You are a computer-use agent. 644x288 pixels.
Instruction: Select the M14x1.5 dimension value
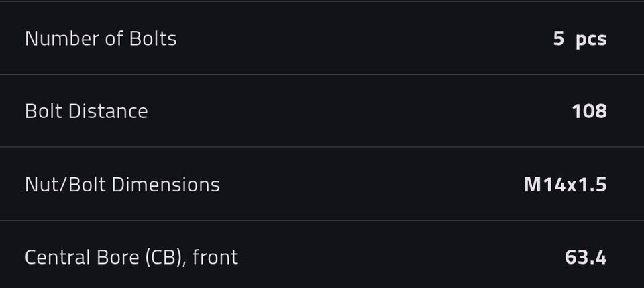[x=565, y=184]
